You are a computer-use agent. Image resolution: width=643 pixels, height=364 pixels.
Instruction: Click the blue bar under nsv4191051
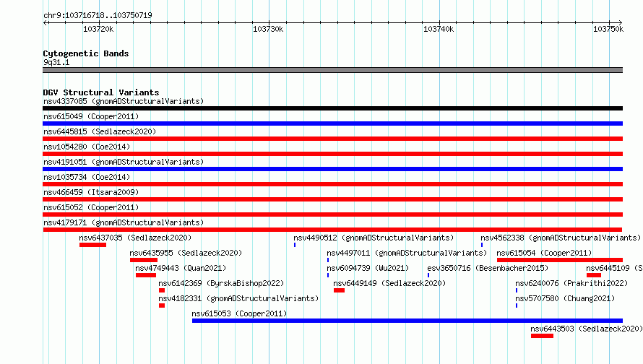tap(332, 169)
